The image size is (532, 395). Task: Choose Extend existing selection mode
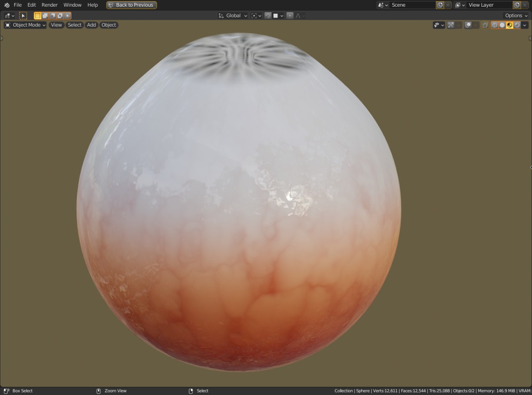(x=45, y=16)
